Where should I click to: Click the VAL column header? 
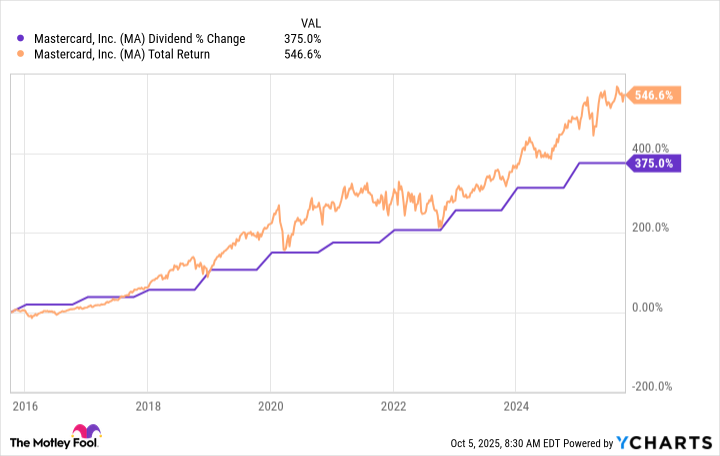point(310,22)
